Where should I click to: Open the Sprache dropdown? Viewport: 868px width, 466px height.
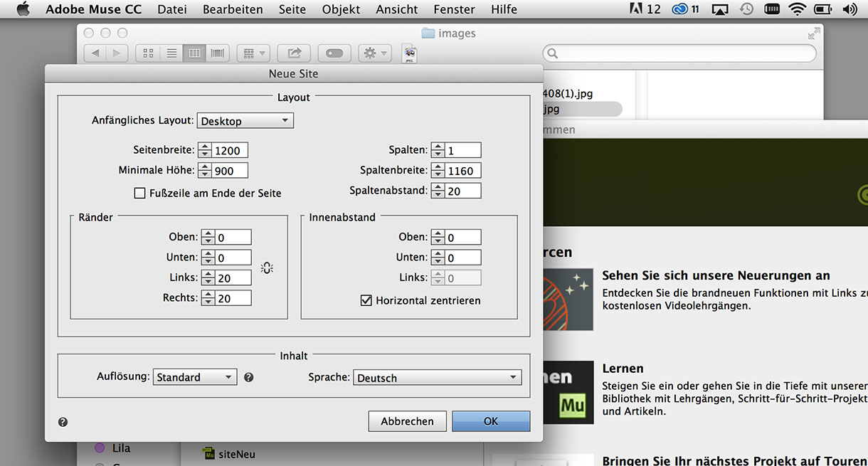tap(438, 378)
